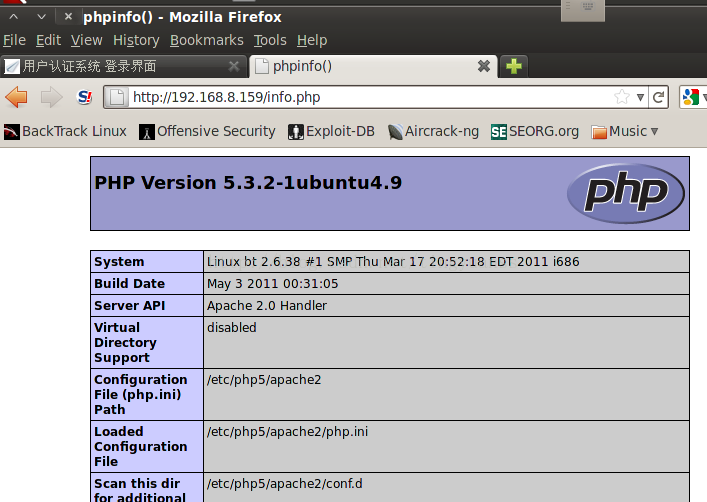Select the phpinfo() tab
707x502 pixels.
pyautogui.click(x=373, y=66)
